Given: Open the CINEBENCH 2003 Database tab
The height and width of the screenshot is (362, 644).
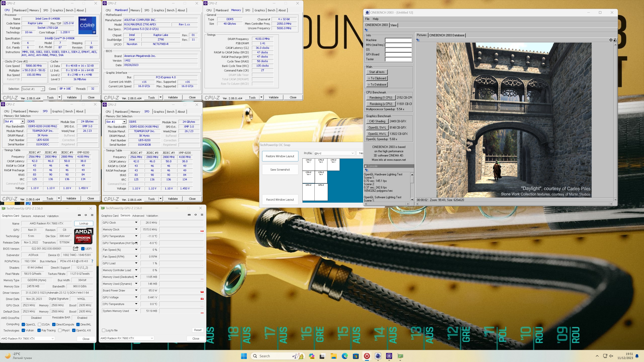Looking at the screenshot, I should pos(447,35).
